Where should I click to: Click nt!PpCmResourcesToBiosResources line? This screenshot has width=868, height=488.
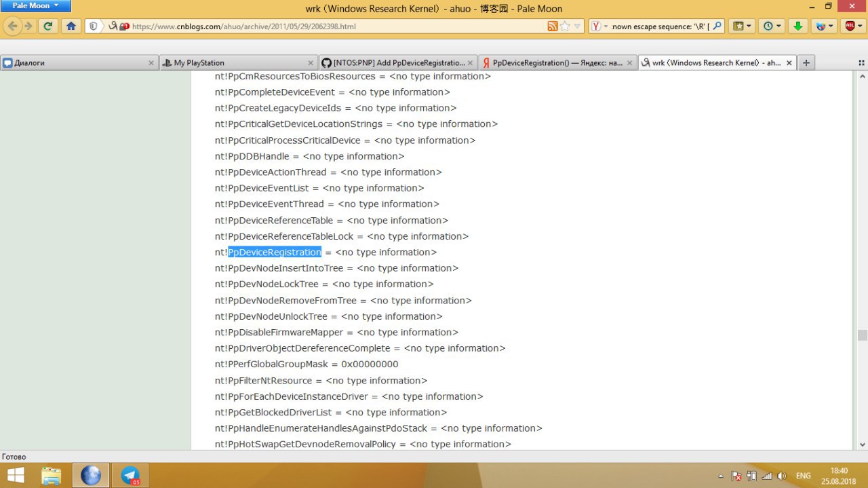point(353,76)
